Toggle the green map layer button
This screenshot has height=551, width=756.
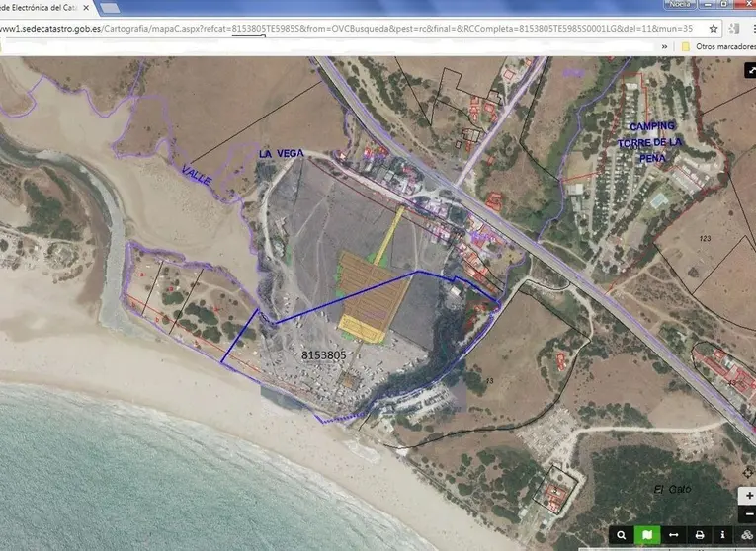click(647, 534)
